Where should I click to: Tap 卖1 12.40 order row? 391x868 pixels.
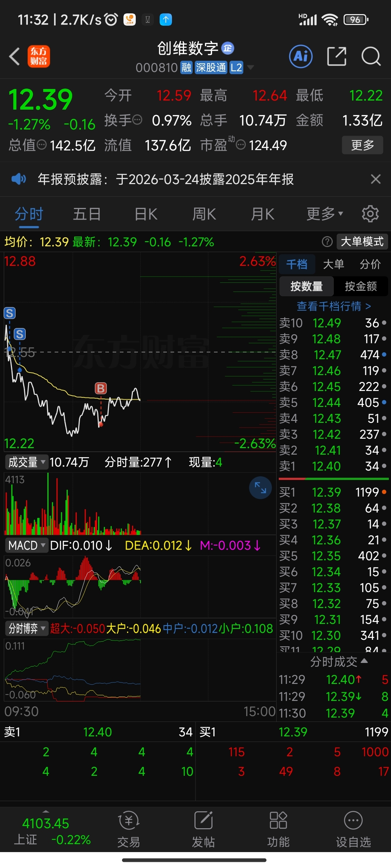[333, 466]
